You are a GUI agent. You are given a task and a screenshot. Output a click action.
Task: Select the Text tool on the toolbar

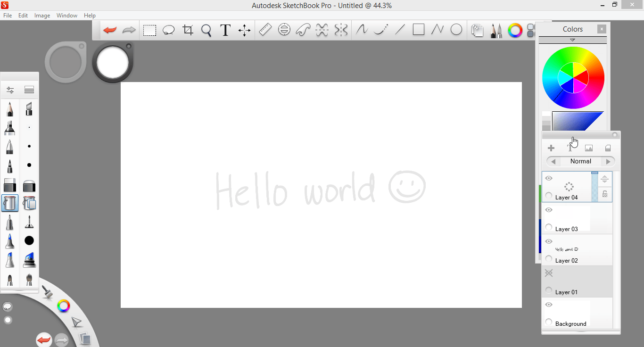[x=225, y=30]
